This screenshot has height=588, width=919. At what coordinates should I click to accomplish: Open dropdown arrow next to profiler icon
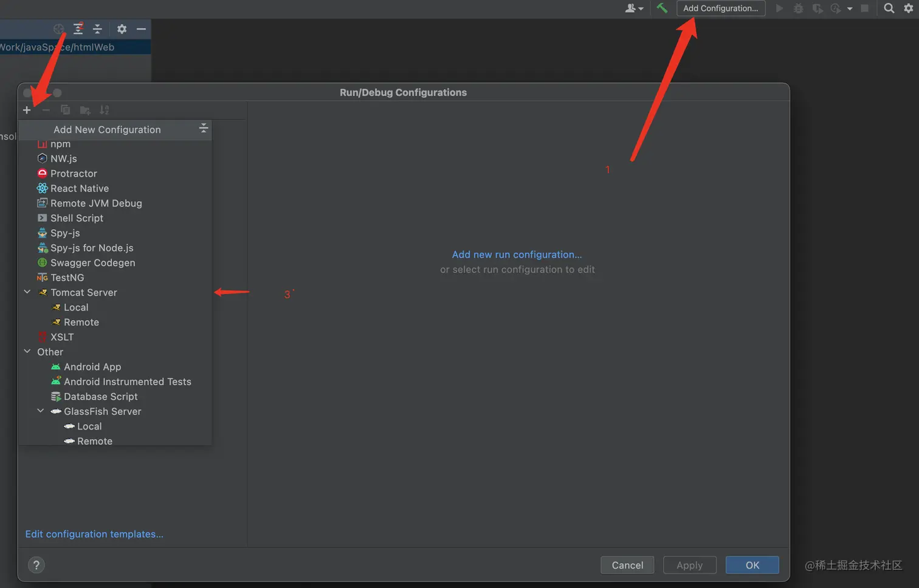point(850,9)
